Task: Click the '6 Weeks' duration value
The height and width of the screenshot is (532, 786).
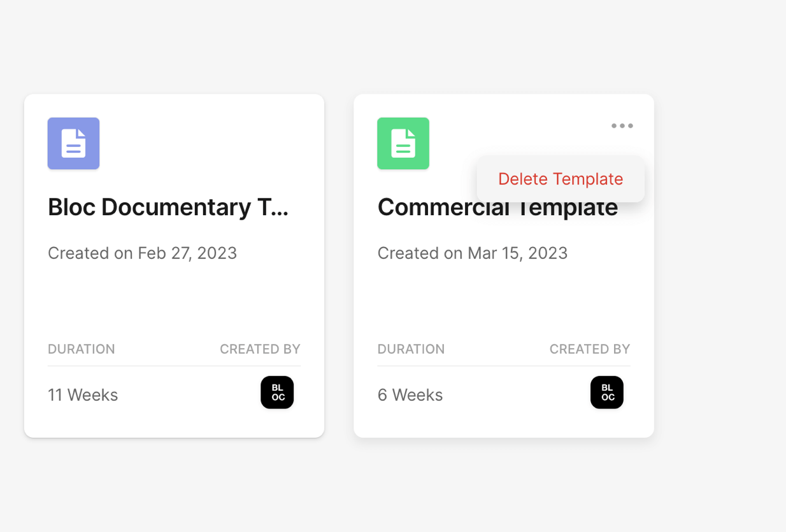Action: 410,395
